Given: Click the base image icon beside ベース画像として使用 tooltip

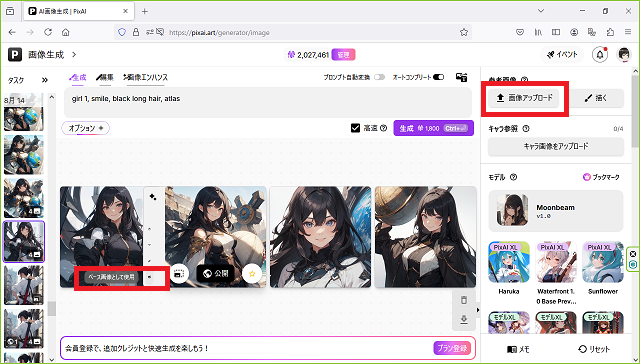Looking at the screenshot, I should click(x=149, y=277).
